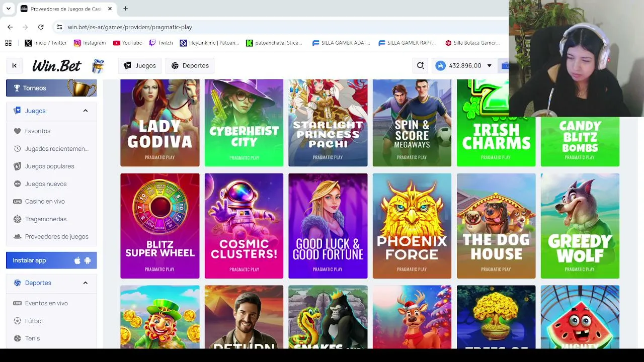Open Casino en vivo in the sidebar

click(45, 202)
